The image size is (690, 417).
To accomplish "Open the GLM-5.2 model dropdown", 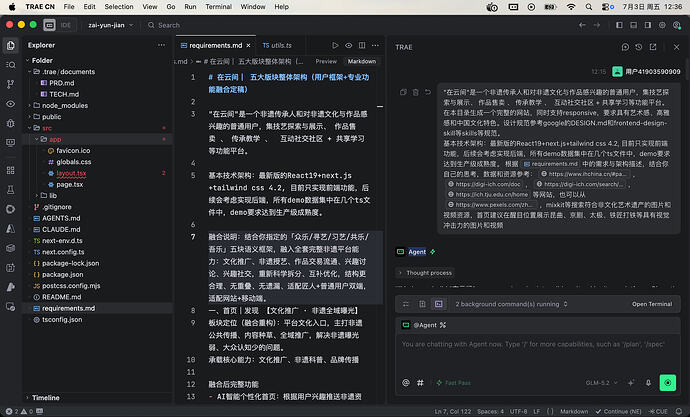I will point(601,383).
